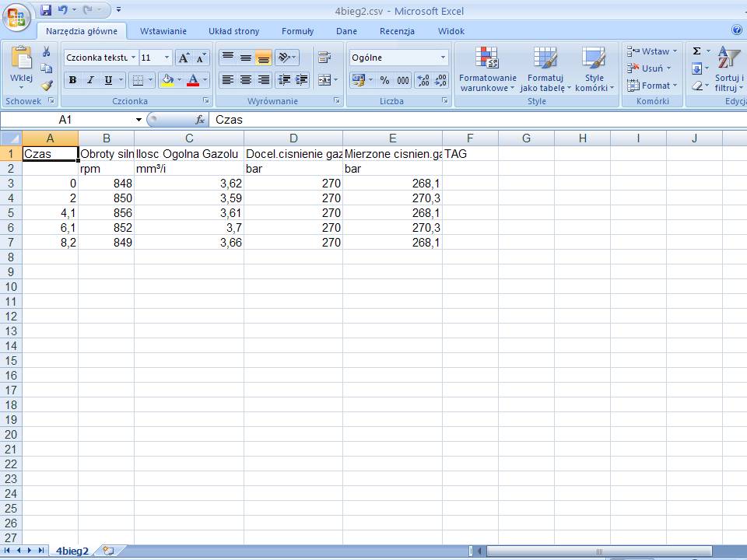The image size is (747, 560).
Task: Switch to the Wstawianie tab
Action: 163,31
